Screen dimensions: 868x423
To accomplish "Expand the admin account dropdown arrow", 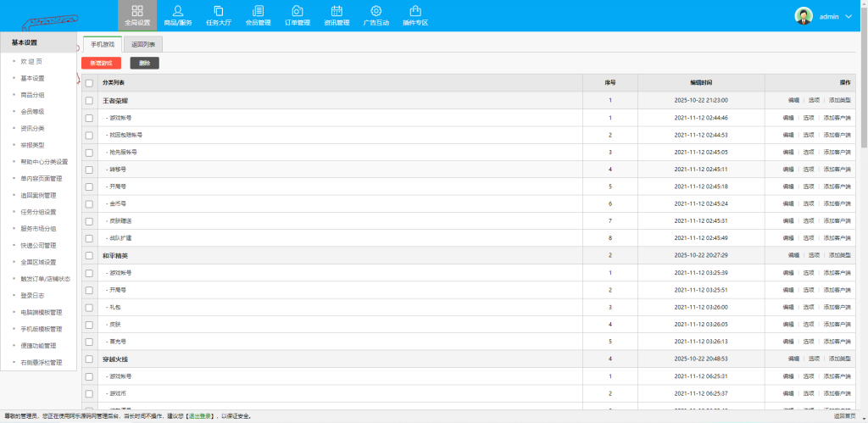I will (x=849, y=17).
